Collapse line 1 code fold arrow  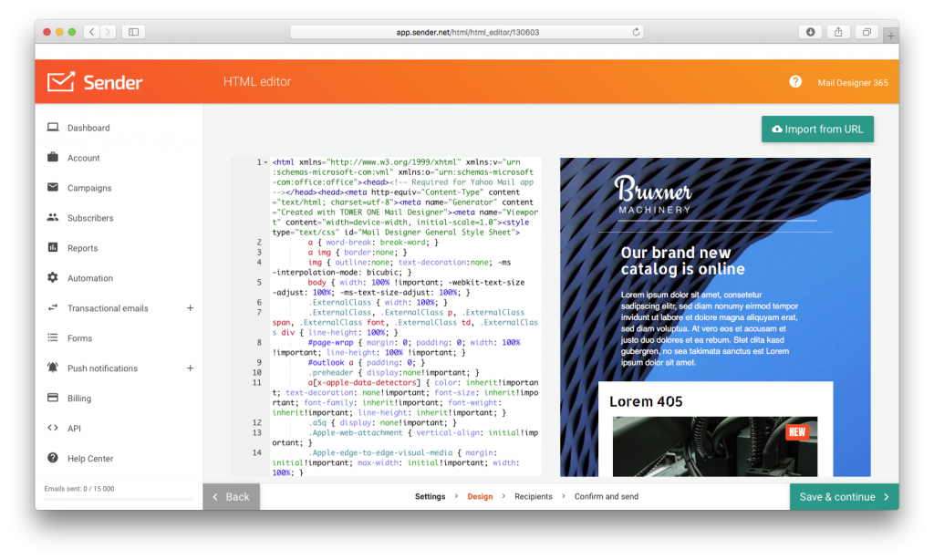click(265, 162)
